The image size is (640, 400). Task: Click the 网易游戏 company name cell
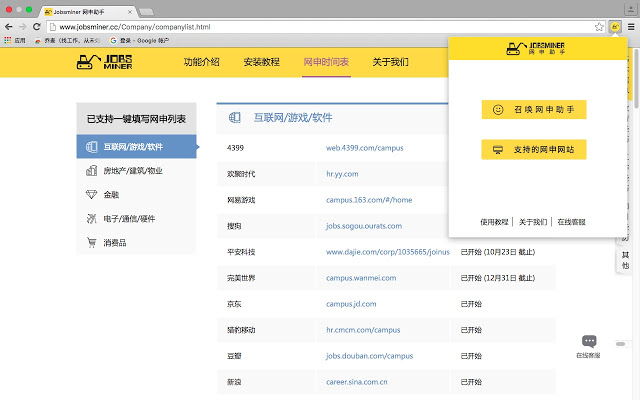(x=241, y=200)
